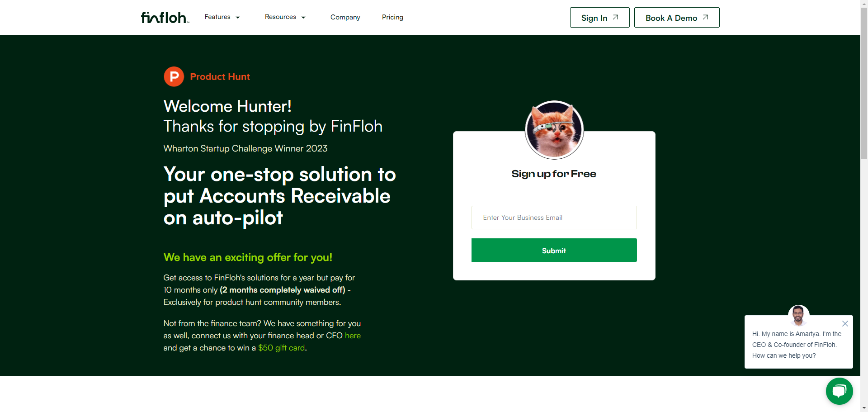Click the finfloh logo in the header
Screen dimensions: 868x412
165,18
